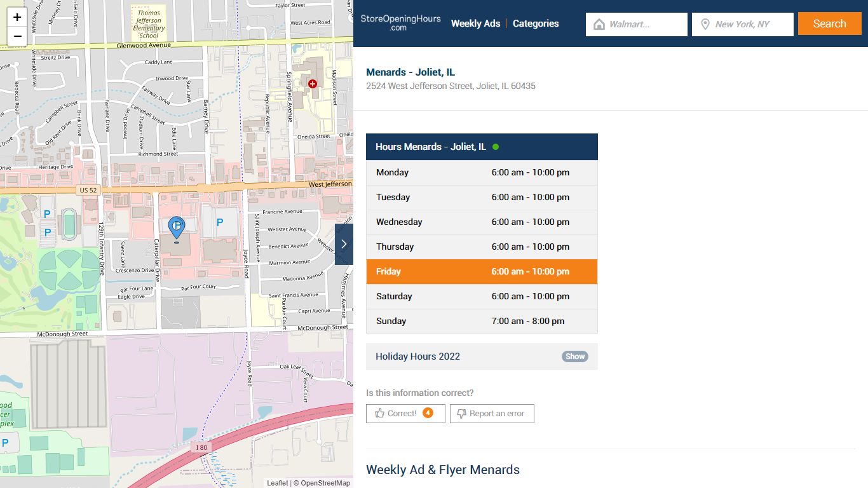Zoom in on the map

click(17, 17)
